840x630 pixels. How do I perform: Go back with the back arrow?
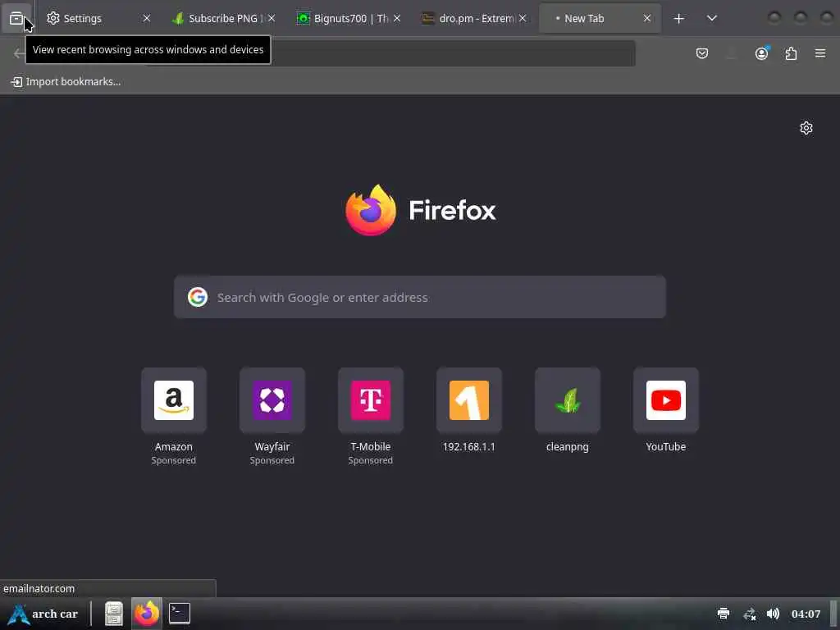click(x=19, y=53)
